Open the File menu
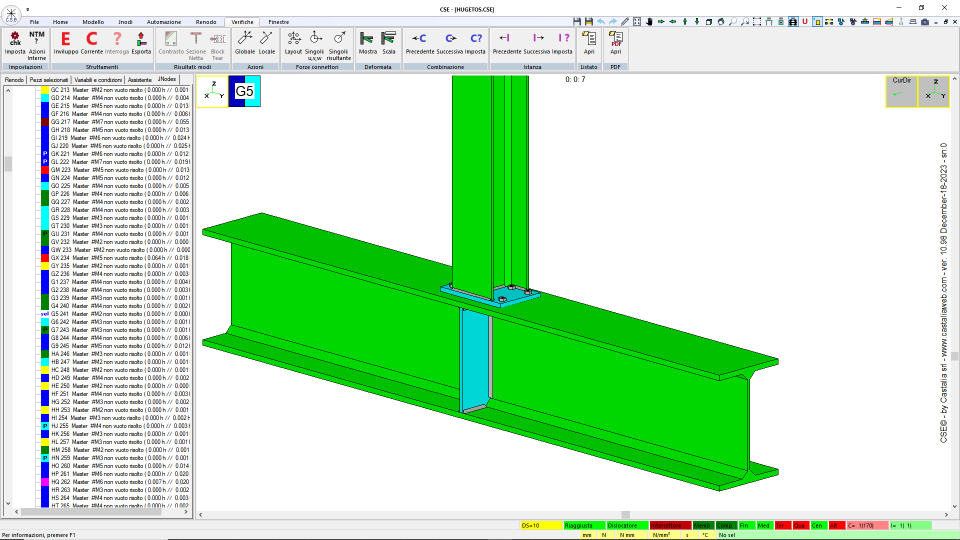Image resolution: width=960 pixels, height=540 pixels. (34, 22)
